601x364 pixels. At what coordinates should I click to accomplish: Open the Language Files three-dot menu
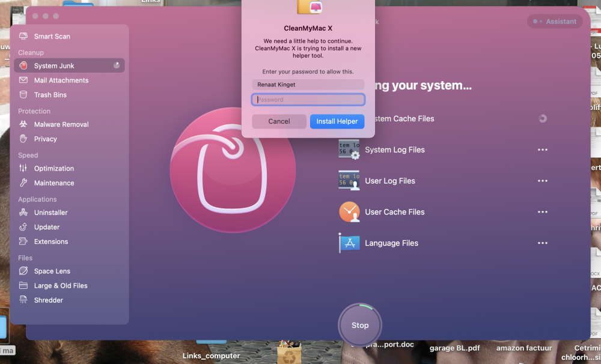[543, 243]
